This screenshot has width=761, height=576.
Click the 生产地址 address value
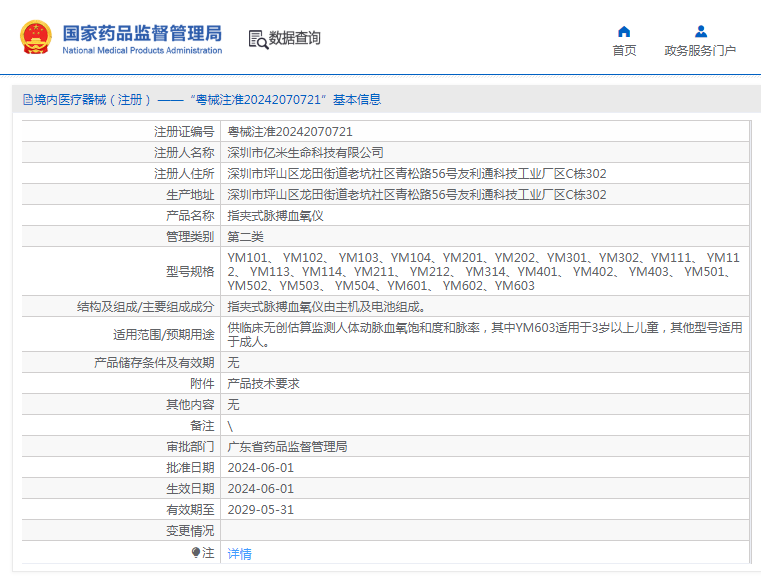417,195
